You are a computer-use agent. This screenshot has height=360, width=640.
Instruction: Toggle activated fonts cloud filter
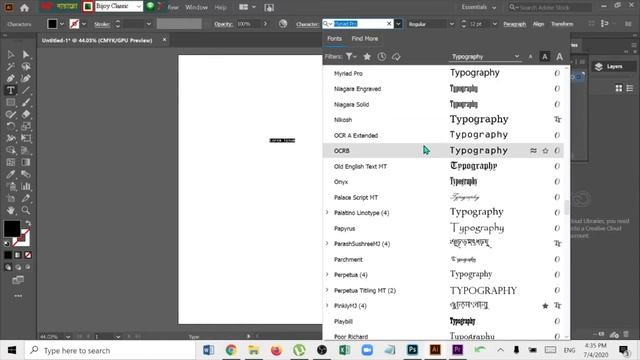tap(396, 57)
